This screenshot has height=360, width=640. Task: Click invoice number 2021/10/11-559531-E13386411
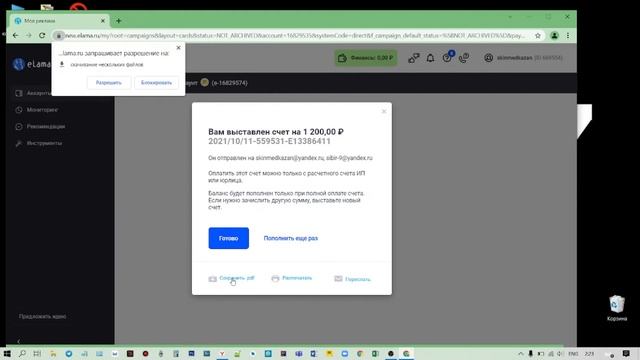[269, 141]
